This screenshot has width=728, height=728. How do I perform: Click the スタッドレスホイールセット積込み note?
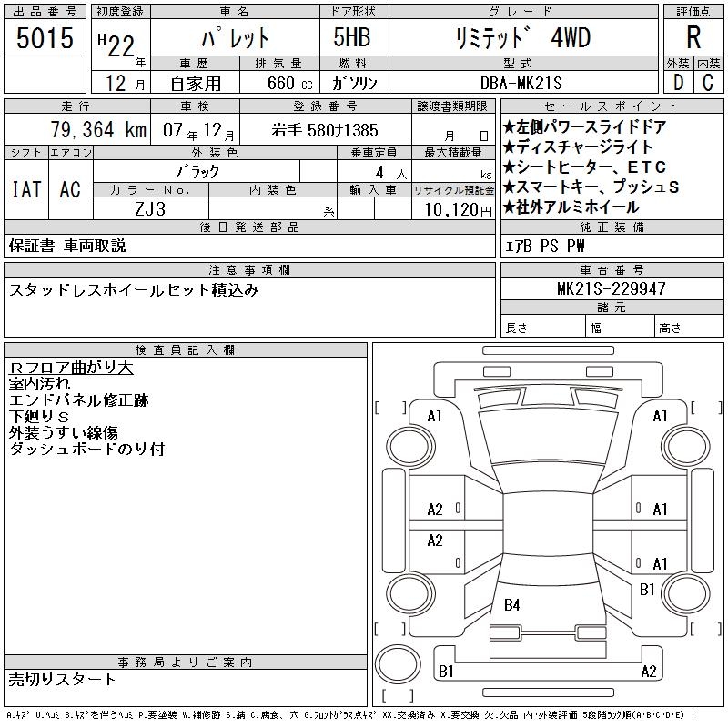click(x=134, y=290)
